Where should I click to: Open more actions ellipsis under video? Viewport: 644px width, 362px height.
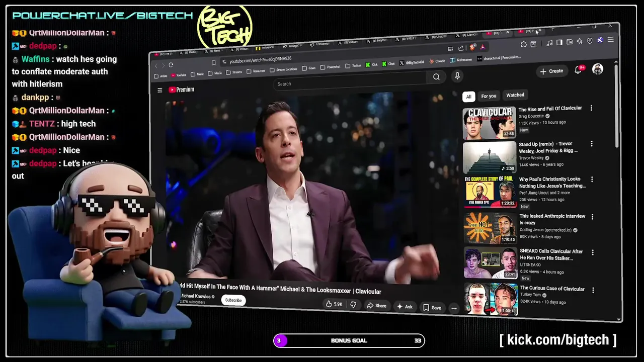tap(454, 309)
